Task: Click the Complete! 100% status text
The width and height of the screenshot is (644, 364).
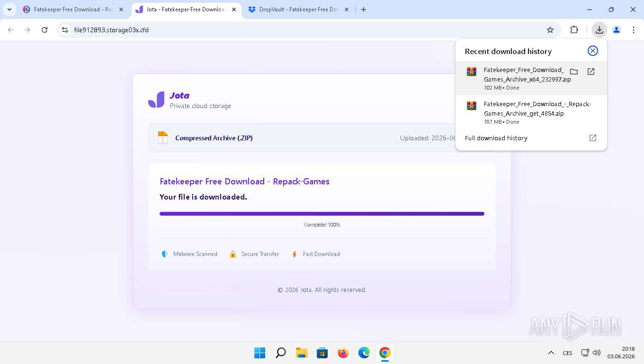Action: (322, 225)
